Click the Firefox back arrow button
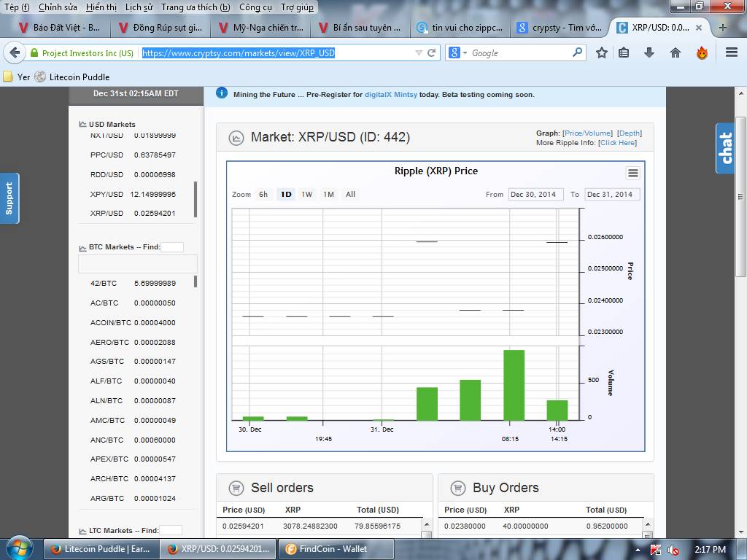This screenshot has width=747, height=560. [x=15, y=52]
